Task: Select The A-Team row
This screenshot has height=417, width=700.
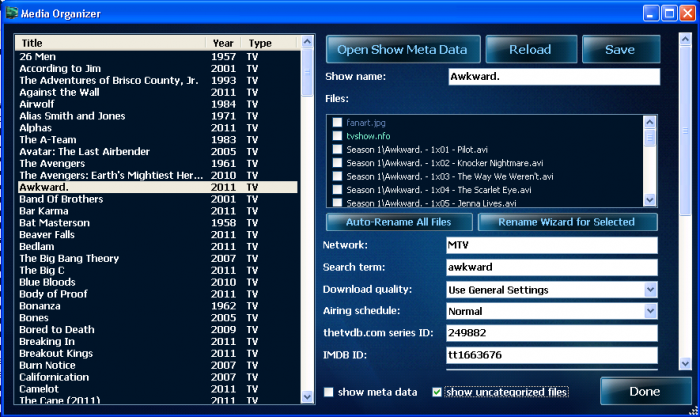Action: click(x=158, y=140)
